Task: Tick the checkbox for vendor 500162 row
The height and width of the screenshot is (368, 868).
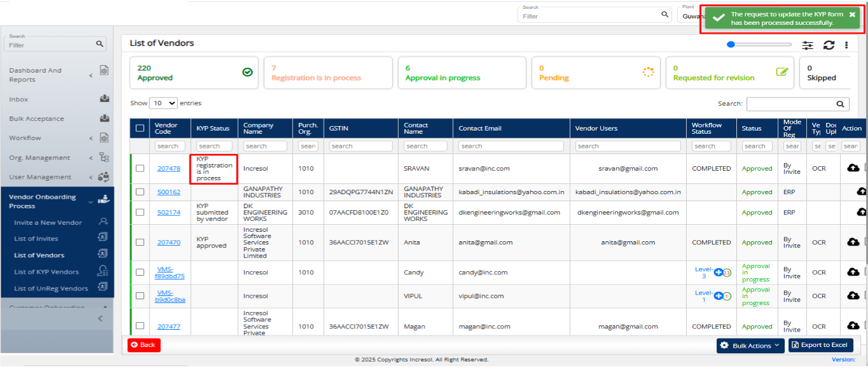Action: pos(140,192)
